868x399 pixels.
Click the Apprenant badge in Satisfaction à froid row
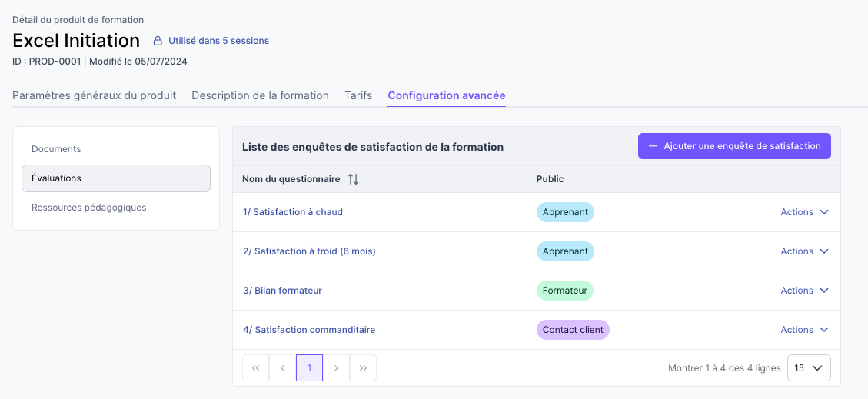[565, 251]
